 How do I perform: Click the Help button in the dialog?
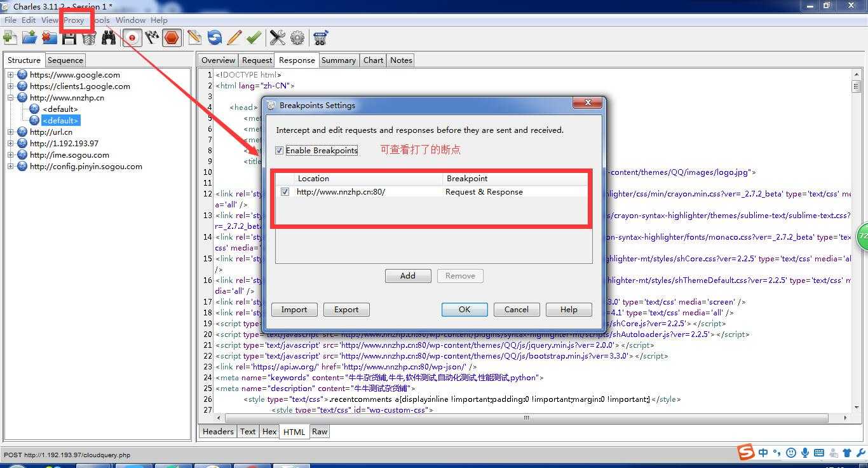(x=569, y=310)
